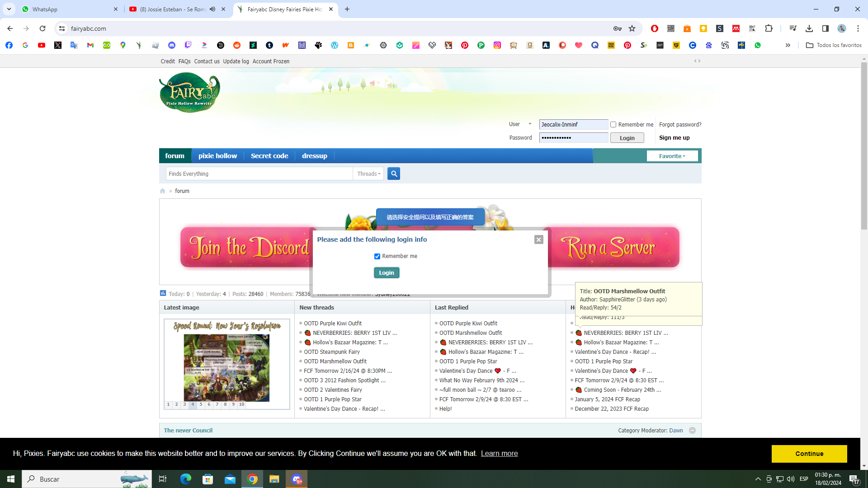Show hidden system tray icons
Screen dimensions: 868x488
click(758, 479)
